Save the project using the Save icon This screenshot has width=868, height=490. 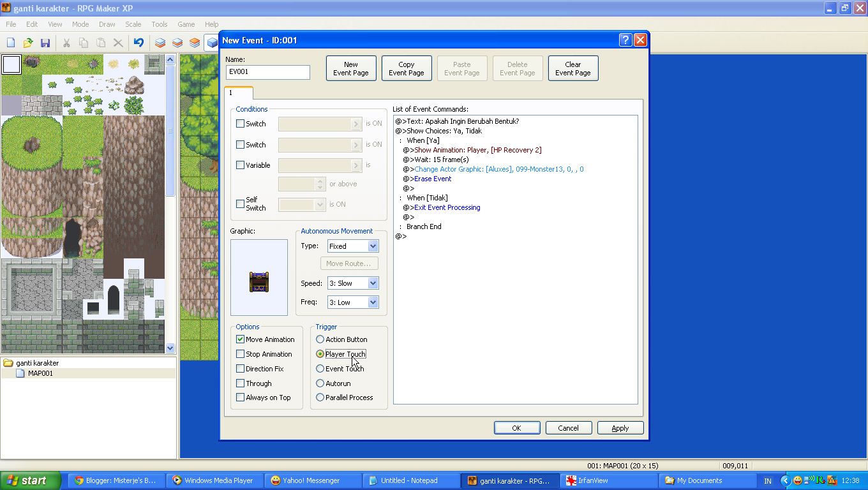(x=45, y=42)
